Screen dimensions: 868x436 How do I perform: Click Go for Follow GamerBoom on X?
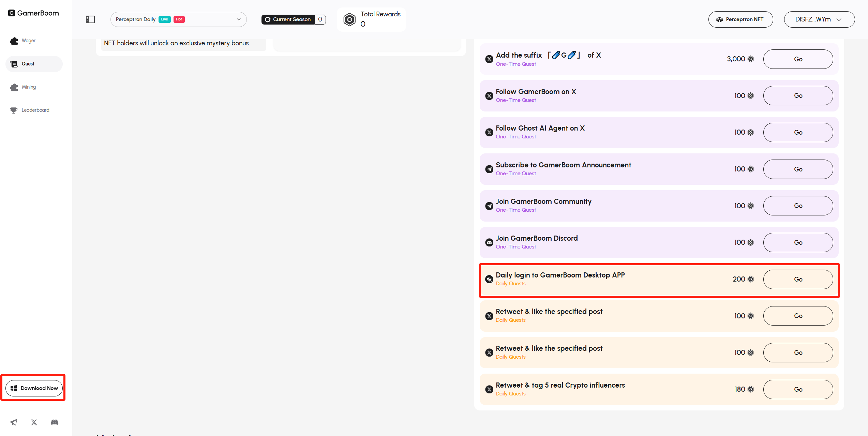[x=798, y=95]
